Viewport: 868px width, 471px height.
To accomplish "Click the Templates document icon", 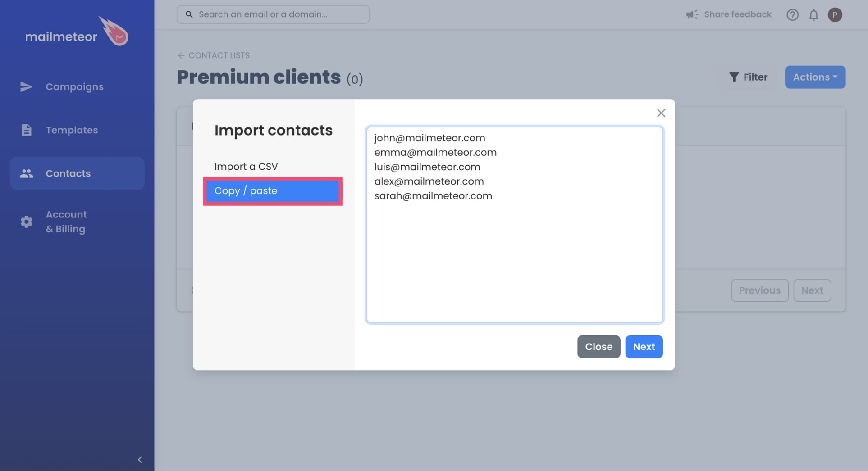I will click(x=26, y=130).
